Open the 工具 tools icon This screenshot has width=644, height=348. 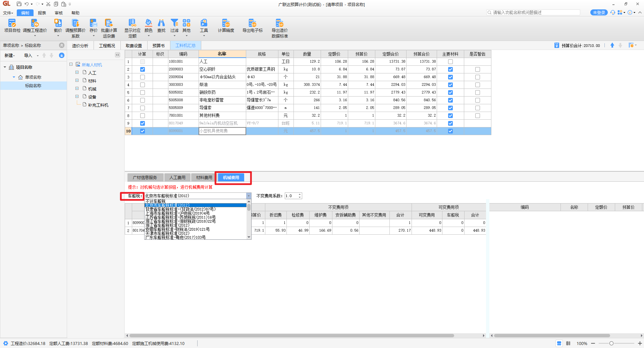204,23
